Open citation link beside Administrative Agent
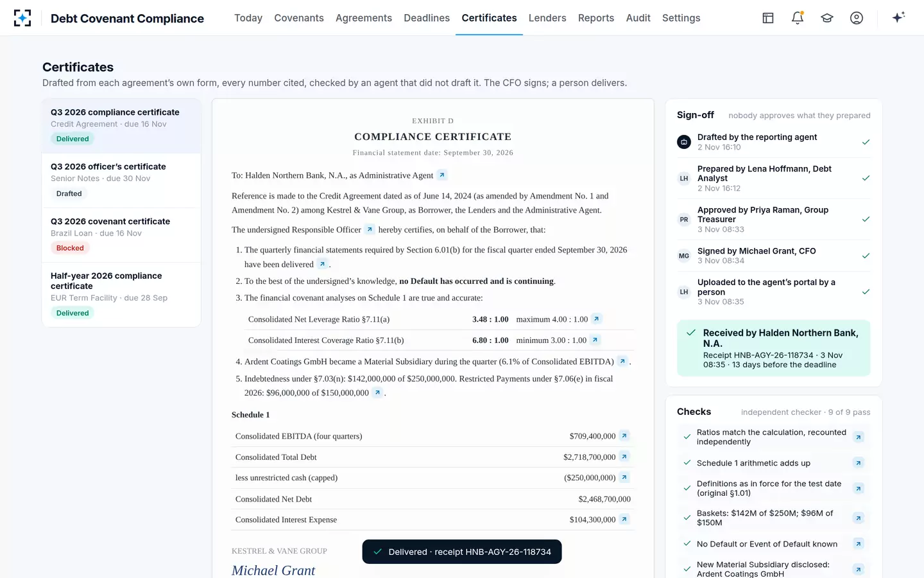Viewport: 924px width, 578px height. click(x=442, y=175)
